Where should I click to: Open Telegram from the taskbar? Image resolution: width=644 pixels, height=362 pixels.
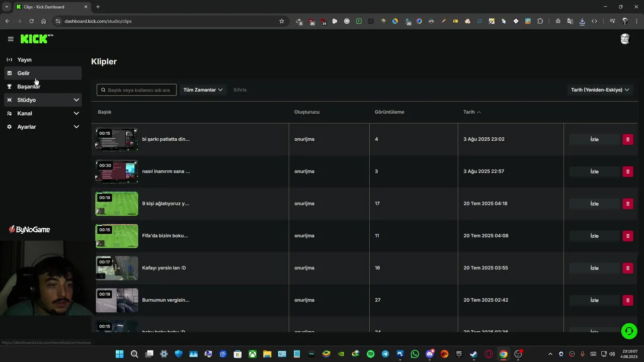(x=385, y=354)
